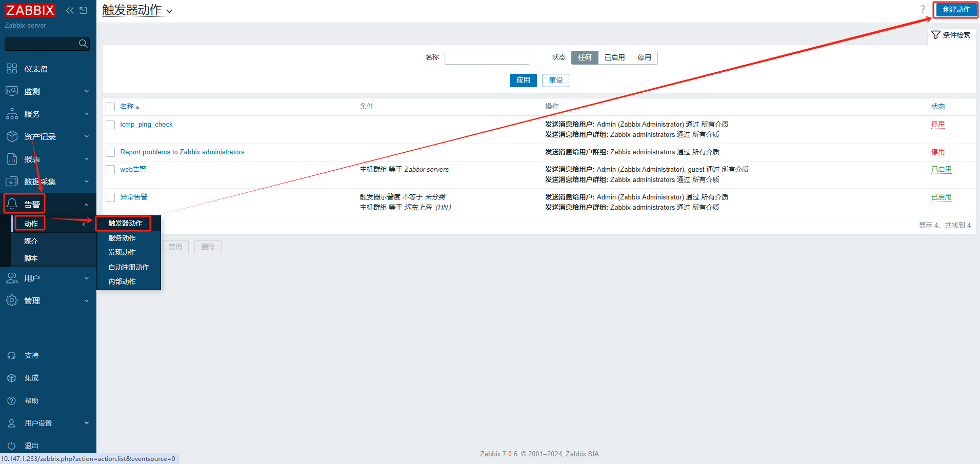Screen dimensions: 980x464
Task: Click the sidebar search magnifier icon
Action: point(83,44)
